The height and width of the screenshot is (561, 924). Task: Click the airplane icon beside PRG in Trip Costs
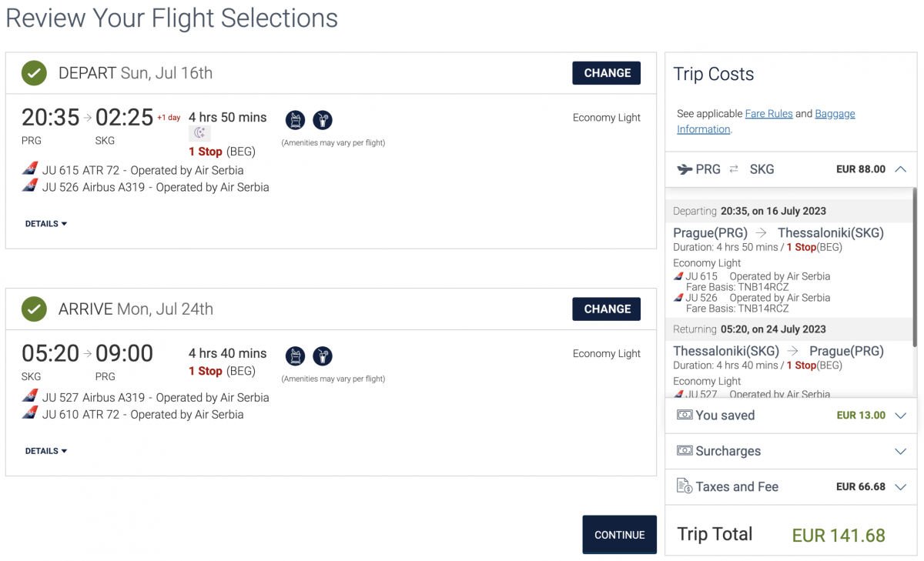683,169
